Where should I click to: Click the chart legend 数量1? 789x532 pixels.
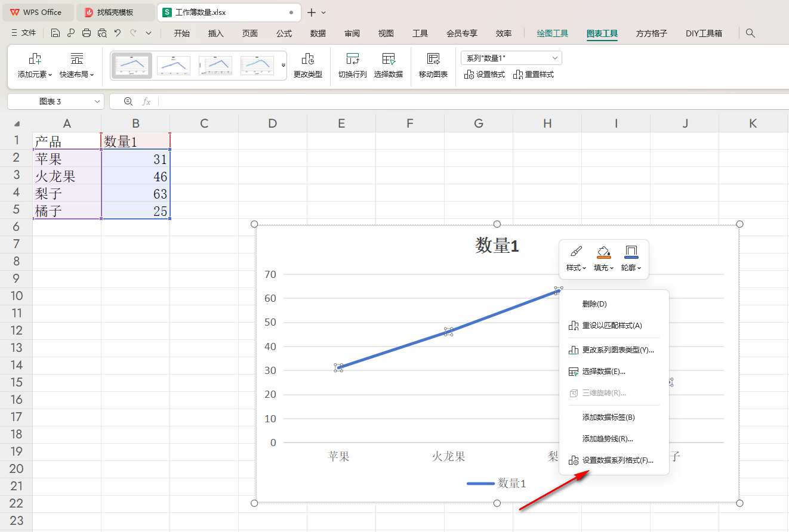[x=497, y=484]
